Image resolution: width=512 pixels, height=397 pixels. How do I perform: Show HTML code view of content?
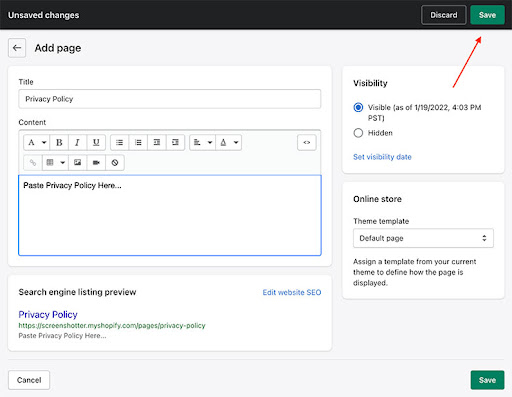[x=307, y=143]
